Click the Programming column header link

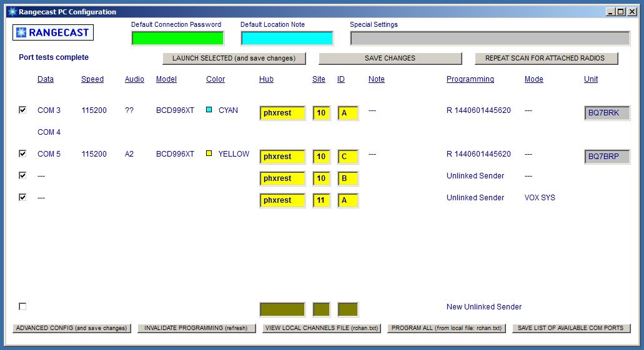pos(470,79)
